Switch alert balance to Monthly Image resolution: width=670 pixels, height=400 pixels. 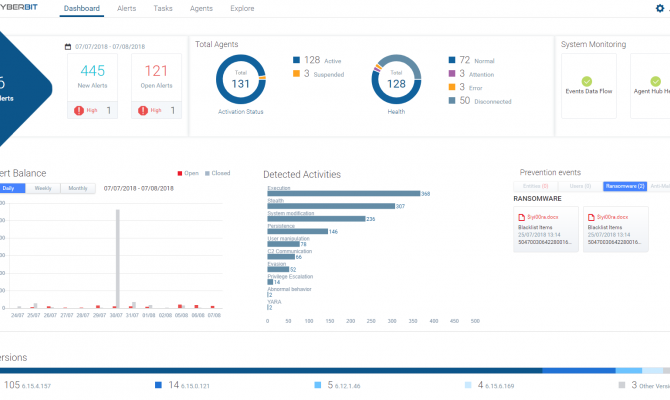point(78,188)
